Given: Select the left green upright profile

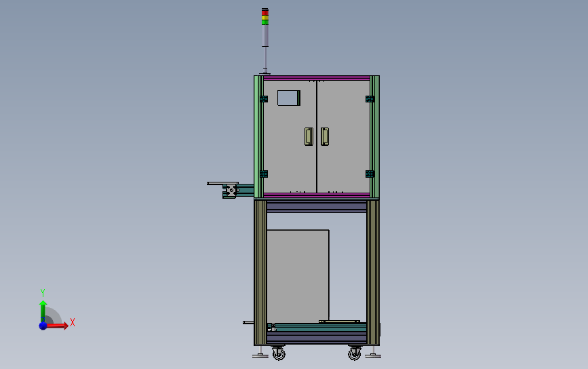Looking at the screenshot, I should (x=258, y=137).
